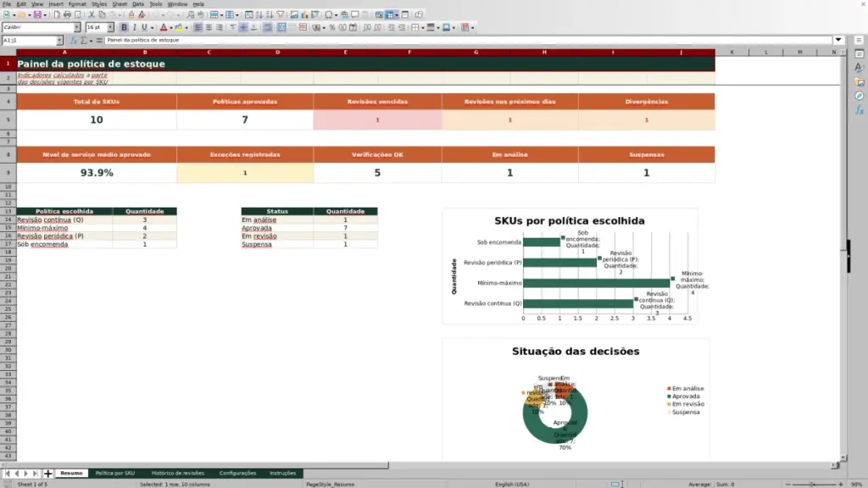Open the Borders dropdown arrow
Viewport: 868px width, 488px height.
(422, 28)
